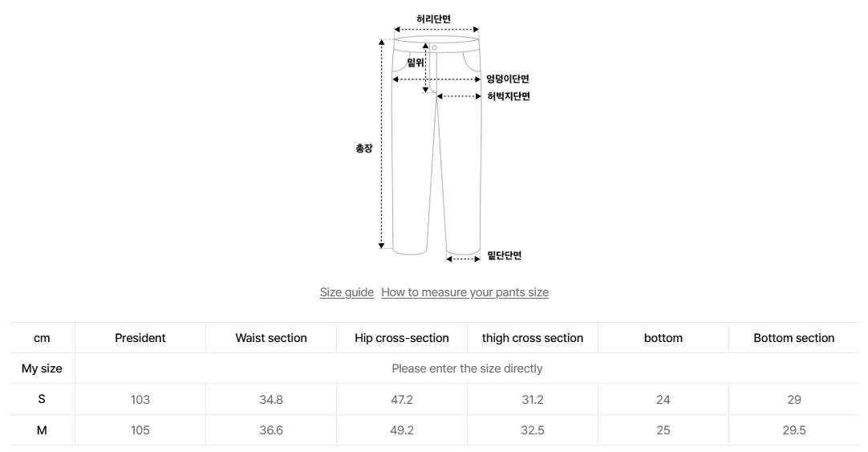Select the M size row label

pos(42,430)
